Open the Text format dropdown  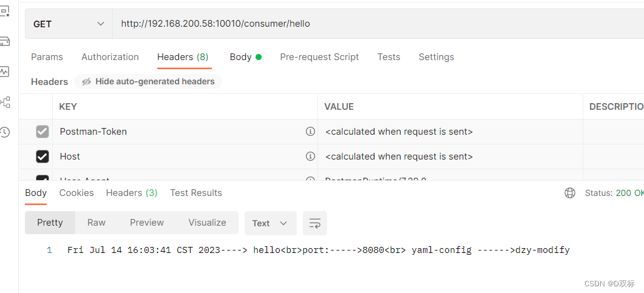tap(270, 223)
